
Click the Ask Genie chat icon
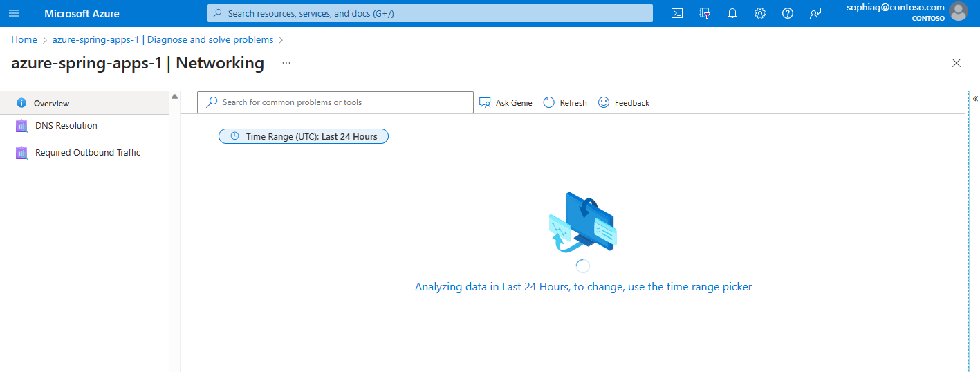pyautogui.click(x=485, y=102)
